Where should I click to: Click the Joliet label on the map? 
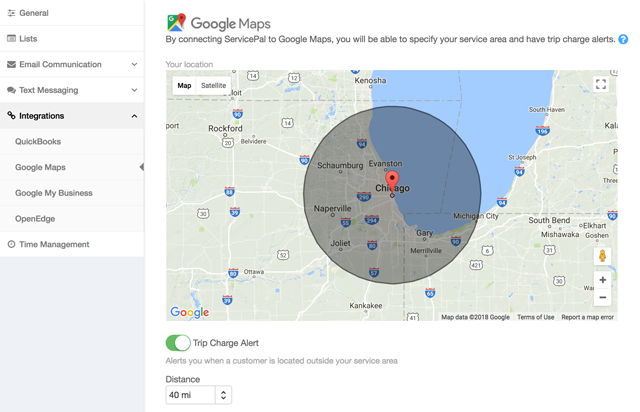click(x=340, y=243)
